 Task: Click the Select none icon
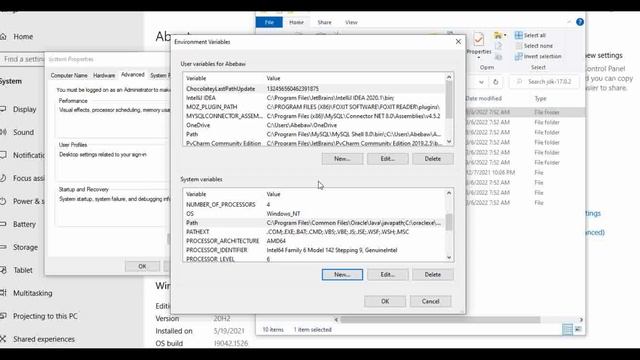tap(518, 46)
